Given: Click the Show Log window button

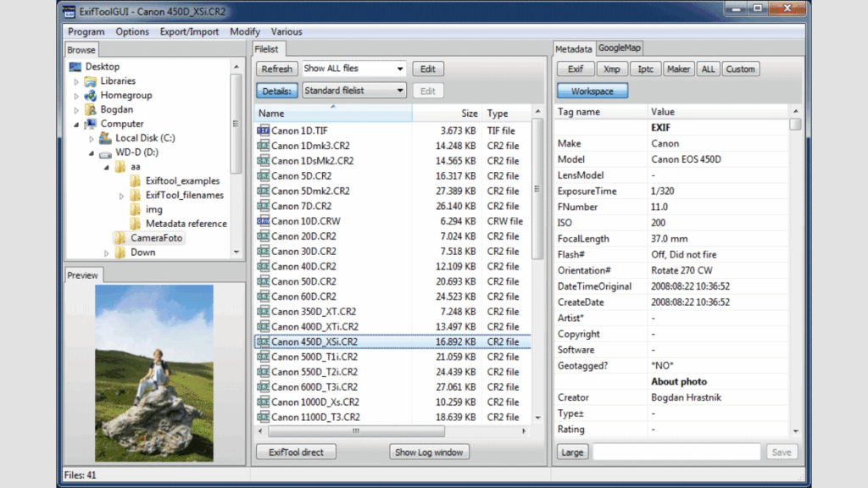Looking at the screenshot, I should (429, 452).
